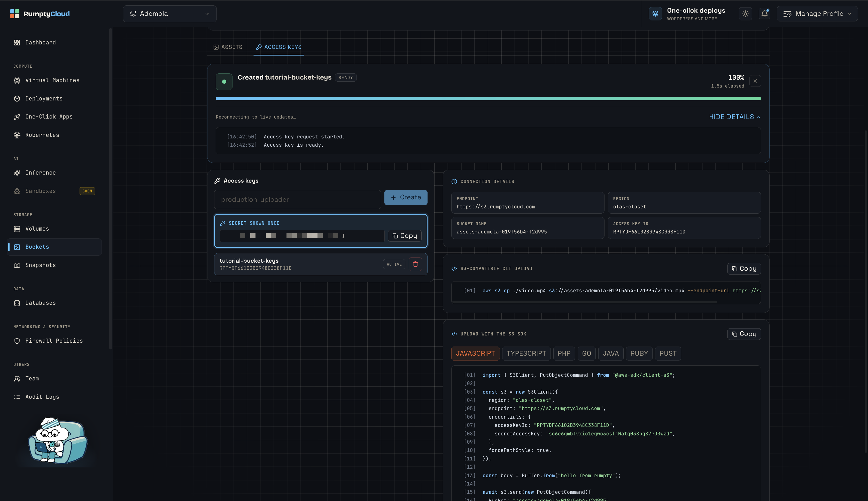The width and height of the screenshot is (868, 501).
Task: Select the Java code tab
Action: click(610, 353)
